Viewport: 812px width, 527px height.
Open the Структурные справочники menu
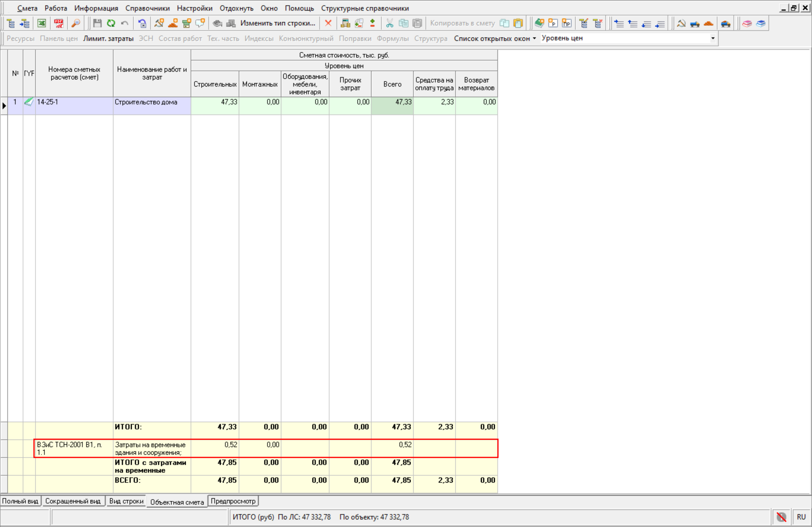click(x=365, y=8)
